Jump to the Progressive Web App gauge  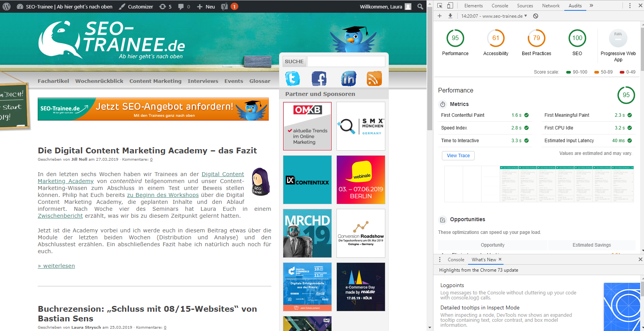click(618, 38)
